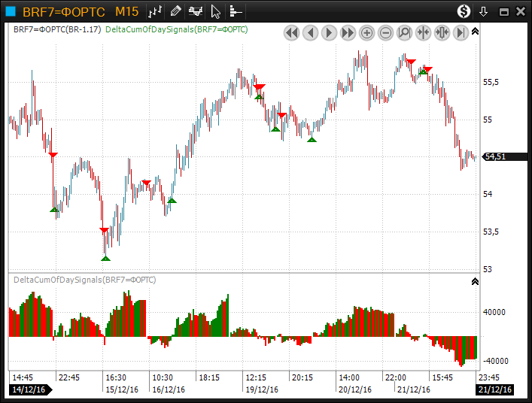532x403 pixels.
Task: Collapse the price panel with double chevron
Action: 475,32
